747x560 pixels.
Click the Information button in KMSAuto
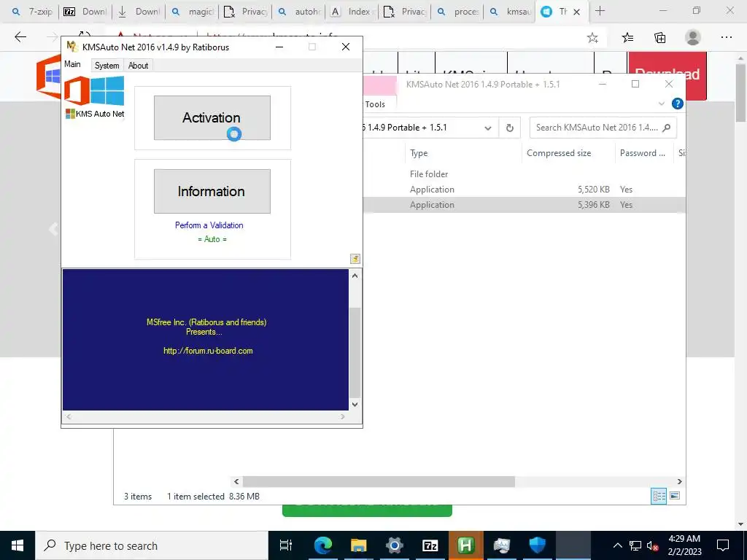point(212,191)
